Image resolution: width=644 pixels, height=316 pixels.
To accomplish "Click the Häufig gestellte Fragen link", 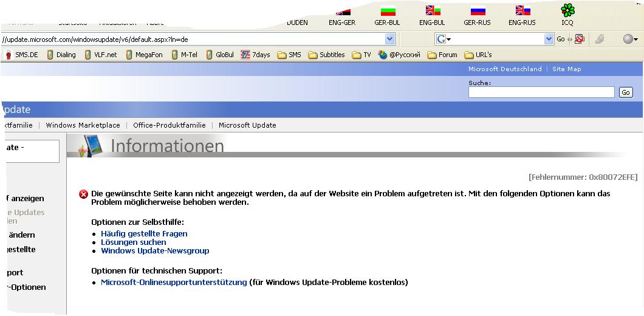I will (144, 233).
